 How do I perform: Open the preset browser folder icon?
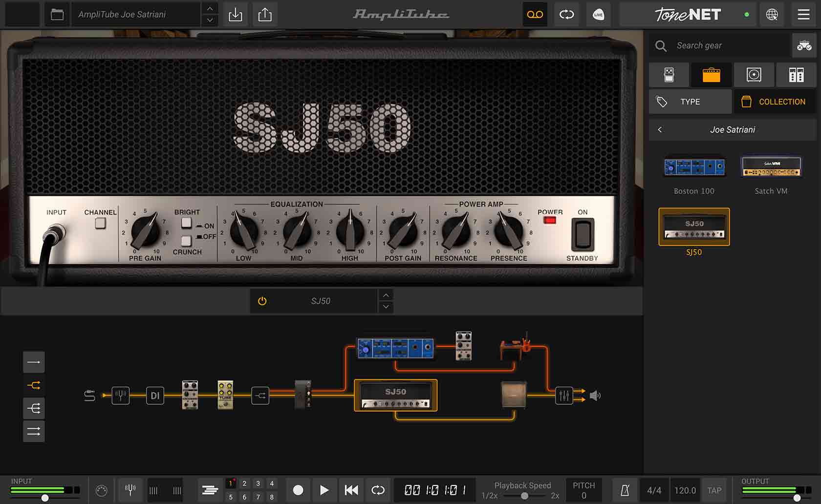(57, 15)
